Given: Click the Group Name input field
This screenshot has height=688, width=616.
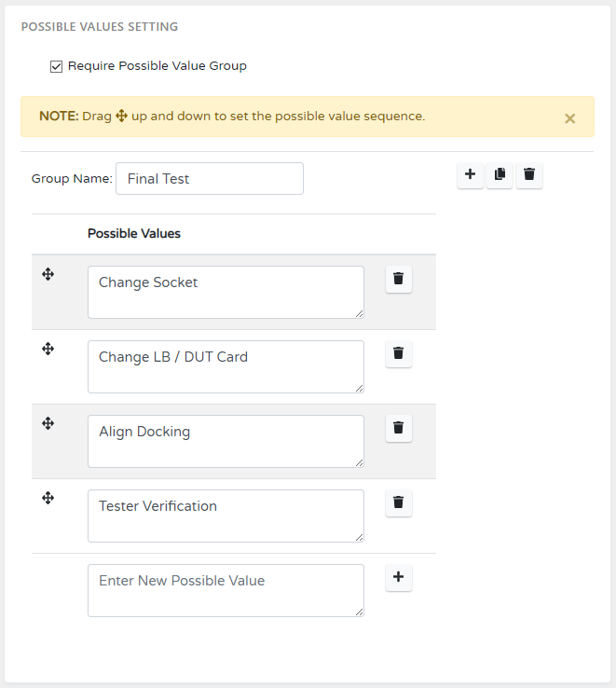Looking at the screenshot, I should click(210, 179).
